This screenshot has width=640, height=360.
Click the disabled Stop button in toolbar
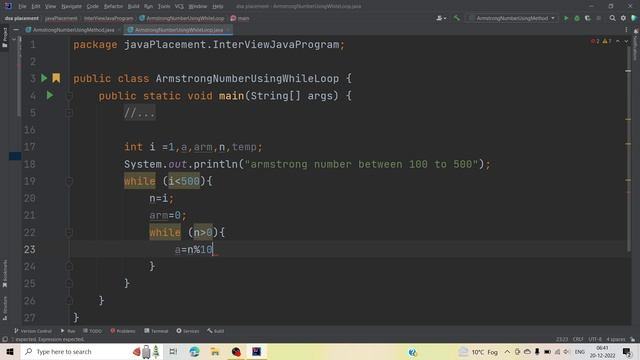coord(598,18)
